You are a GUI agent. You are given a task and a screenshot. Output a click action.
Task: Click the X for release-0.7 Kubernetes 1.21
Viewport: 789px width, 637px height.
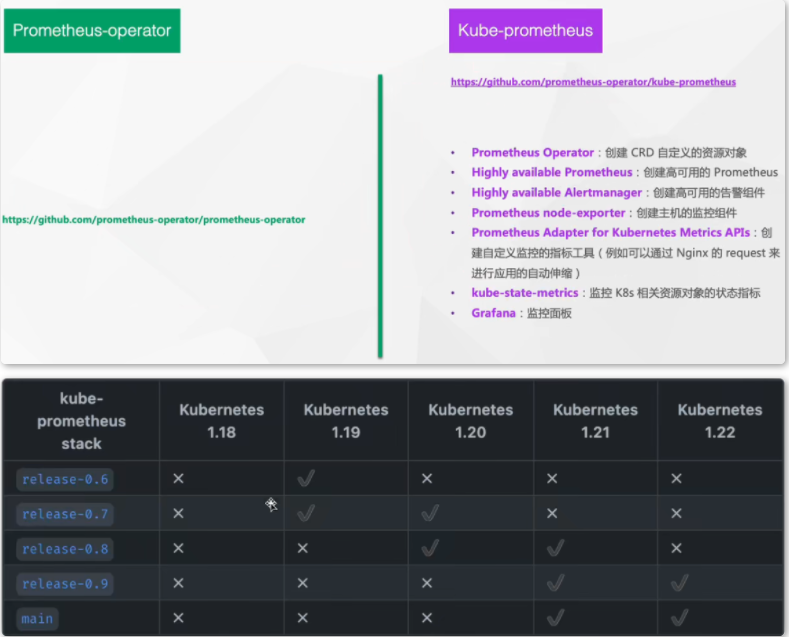tap(552, 513)
